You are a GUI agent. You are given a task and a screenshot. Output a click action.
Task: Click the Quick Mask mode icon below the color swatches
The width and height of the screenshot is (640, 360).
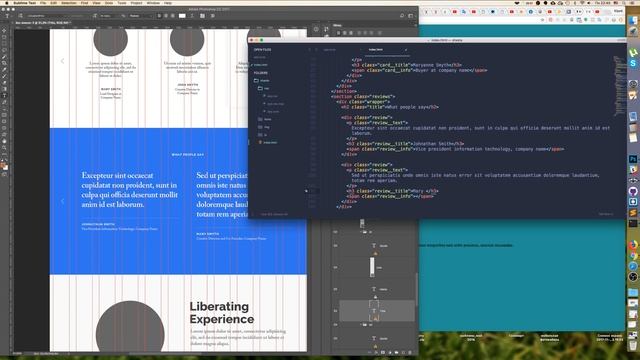[x=4, y=174]
